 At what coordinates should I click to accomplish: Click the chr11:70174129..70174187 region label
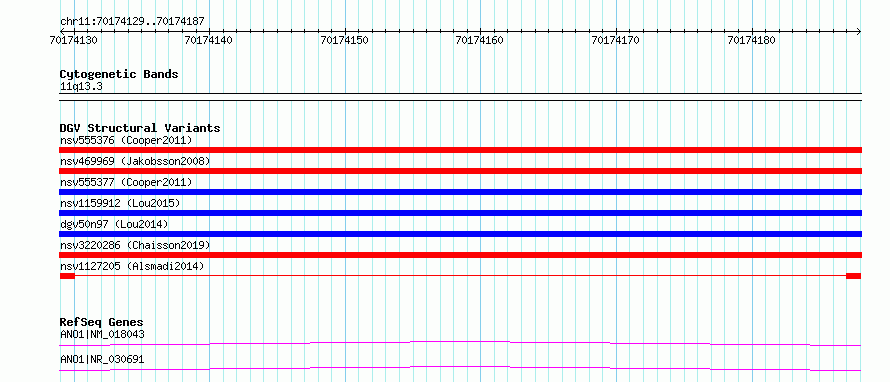tap(132, 22)
